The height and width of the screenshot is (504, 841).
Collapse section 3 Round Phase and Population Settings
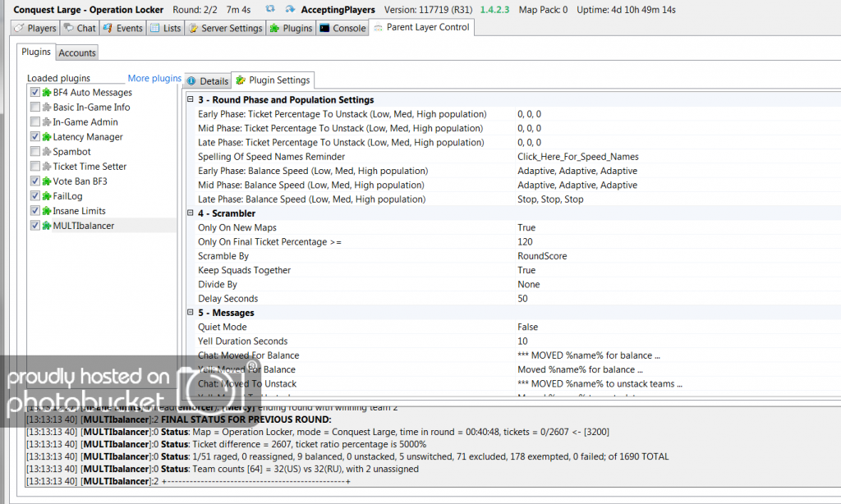point(191,100)
